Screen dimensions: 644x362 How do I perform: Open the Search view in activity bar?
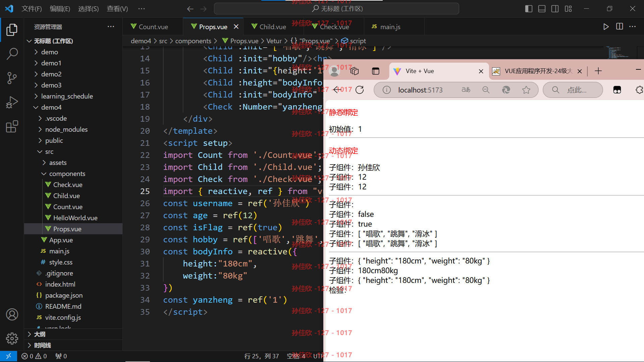[x=12, y=54]
